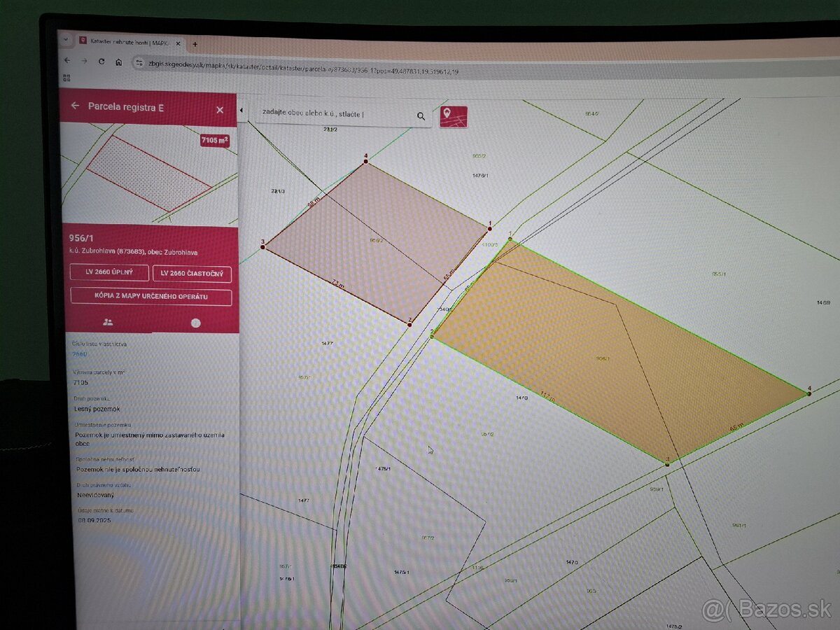Open ownership sheet link 2660
The image size is (840, 630).
pyautogui.click(x=80, y=354)
